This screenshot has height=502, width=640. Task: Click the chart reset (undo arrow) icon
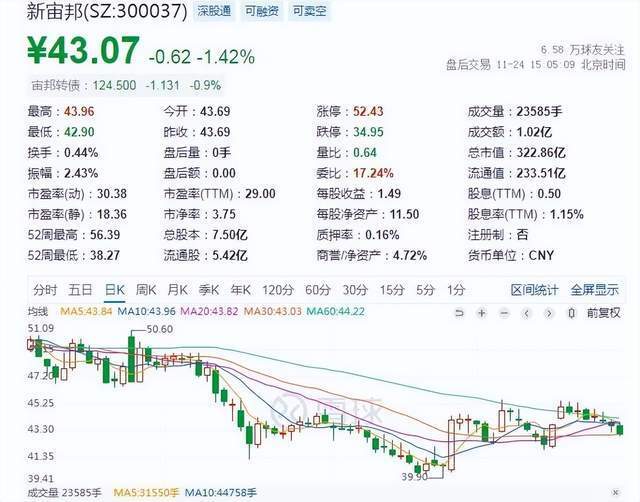(x=460, y=313)
